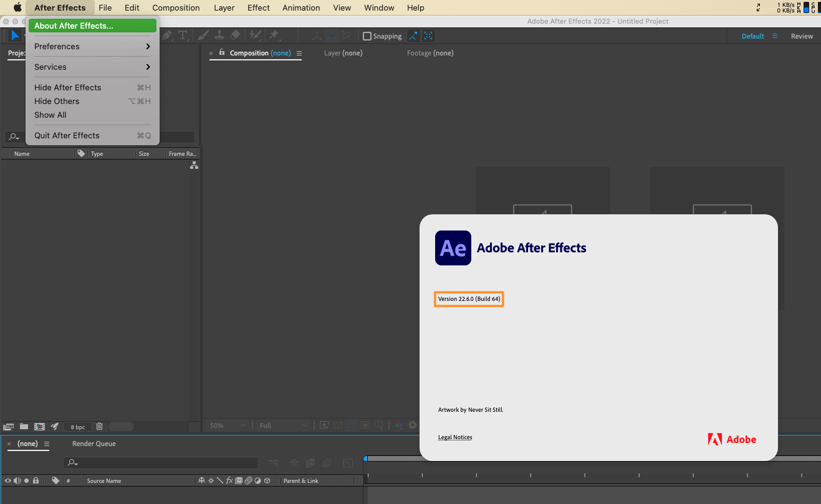Toggle the composition panel lock icon

(x=222, y=53)
